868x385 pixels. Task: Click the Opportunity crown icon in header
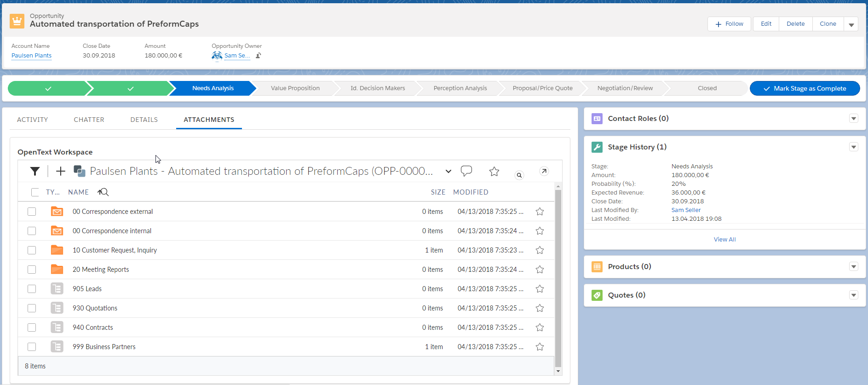click(17, 21)
